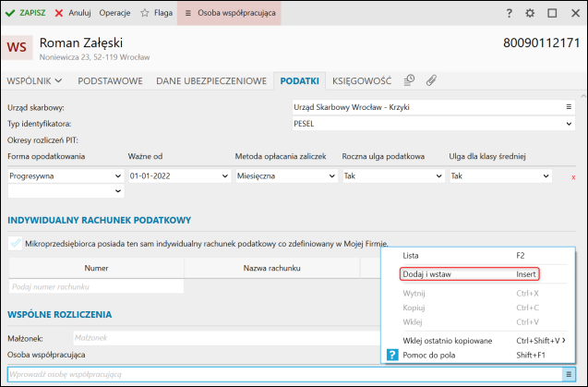Open the history/notes icon beside KSIĘGOWOŚĆ
The width and height of the screenshot is (588, 387).
pos(410,80)
